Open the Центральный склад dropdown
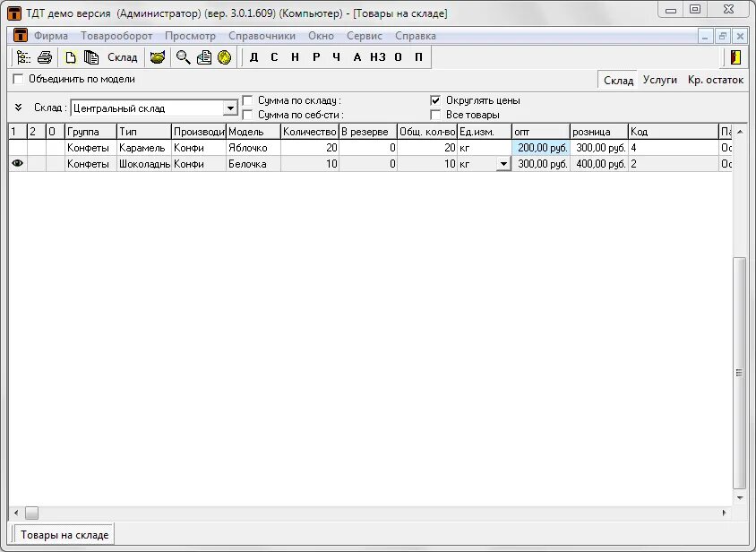Image resolution: width=756 pixels, height=552 pixels. (230, 108)
